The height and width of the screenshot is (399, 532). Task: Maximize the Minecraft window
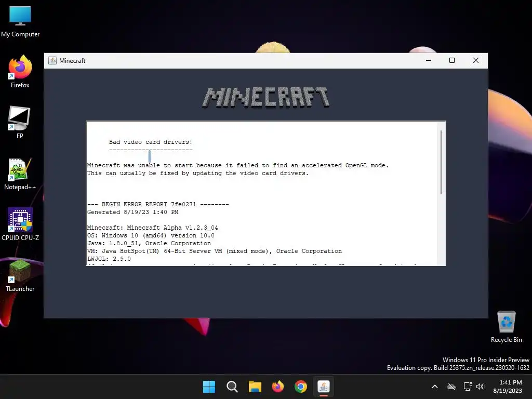[x=452, y=60]
